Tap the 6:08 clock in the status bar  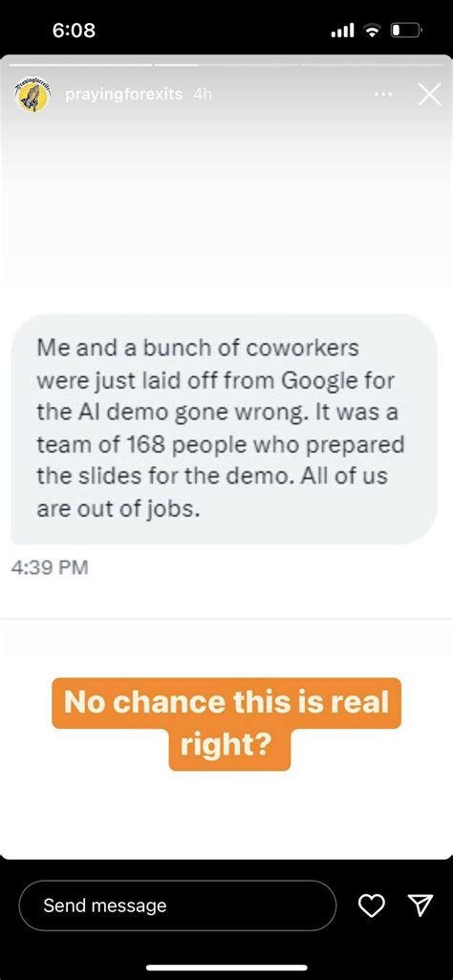pos(75,30)
